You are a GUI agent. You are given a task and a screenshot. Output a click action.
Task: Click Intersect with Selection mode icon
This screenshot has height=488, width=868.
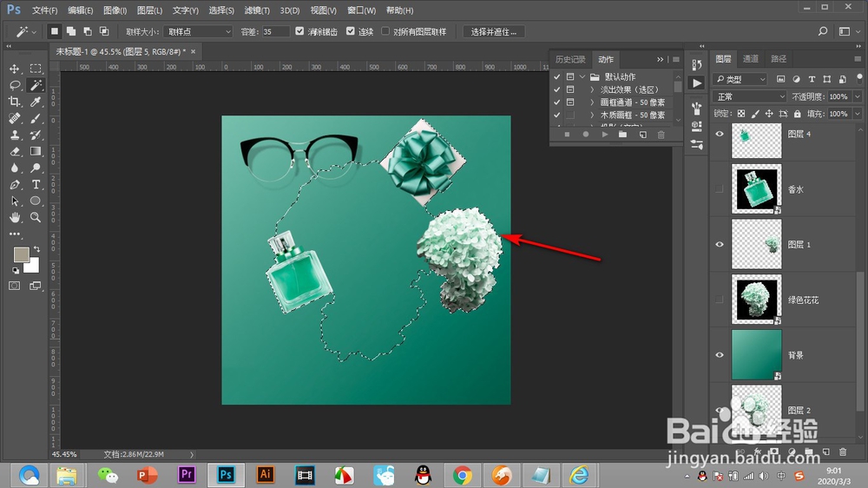(x=104, y=31)
